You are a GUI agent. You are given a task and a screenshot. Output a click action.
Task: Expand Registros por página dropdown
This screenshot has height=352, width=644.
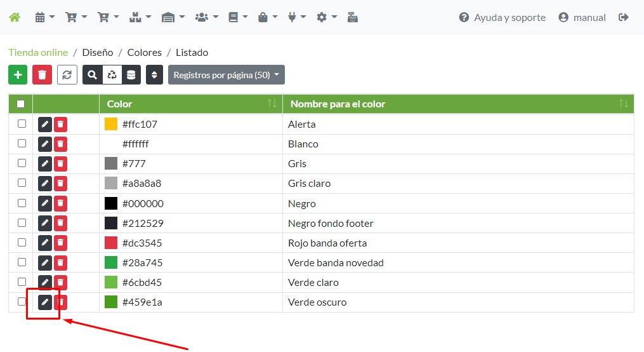point(226,75)
